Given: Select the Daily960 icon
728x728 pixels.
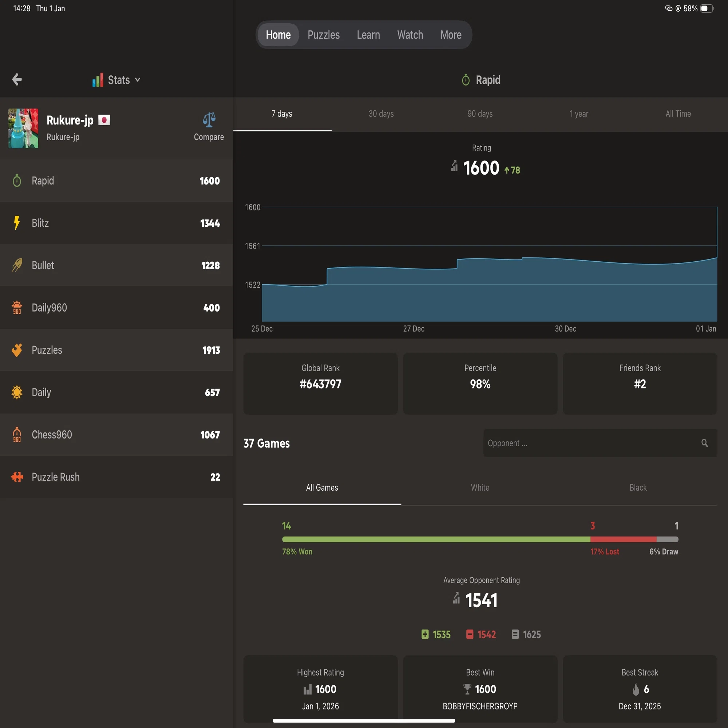Looking at the screenshot, I should [17, 308].
